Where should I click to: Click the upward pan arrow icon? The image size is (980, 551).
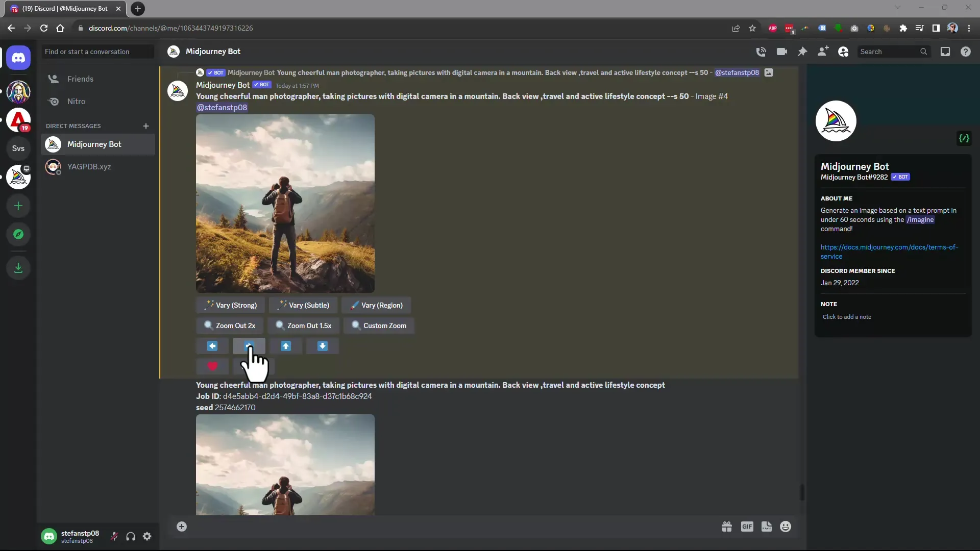(x=285, y=346)
